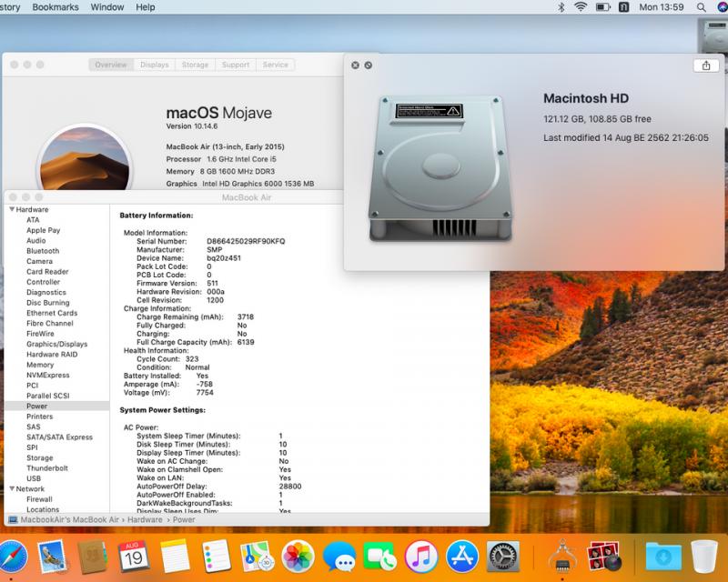This screenshot has width=728, height=582.
Task: Launch Maps from the Dock
Action: (257, 556)
